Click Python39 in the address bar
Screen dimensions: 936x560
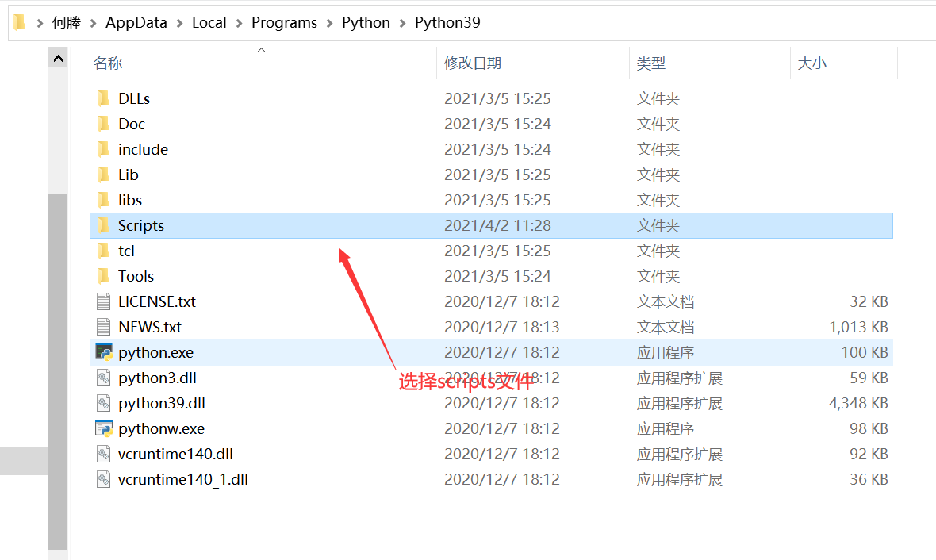click(x=447, y=23)
